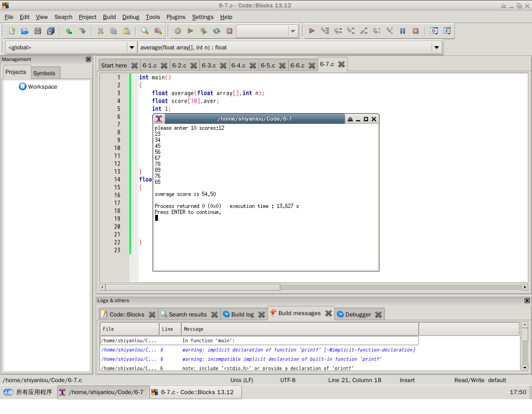Viewport: 532px width, 414px height.
Task: Click the Find magnifier icon in toolbar
Action: (x=145, y=31)
